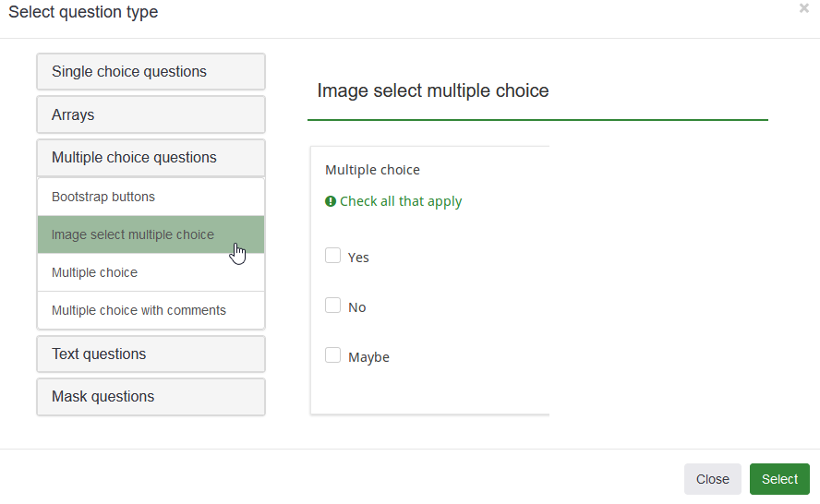This screenshot has height=504, width=820.
Task: Click the exclamation icon beside Check all that apply
Action: (331, 201)
